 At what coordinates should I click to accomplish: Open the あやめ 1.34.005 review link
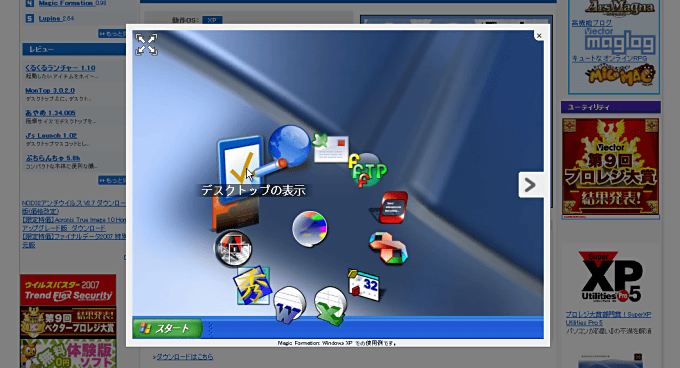[50, 113]
